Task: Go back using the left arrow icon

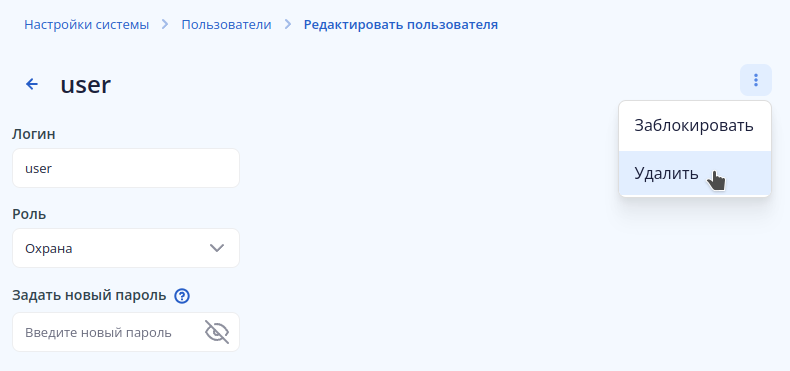Action: [x=32, y=84]
